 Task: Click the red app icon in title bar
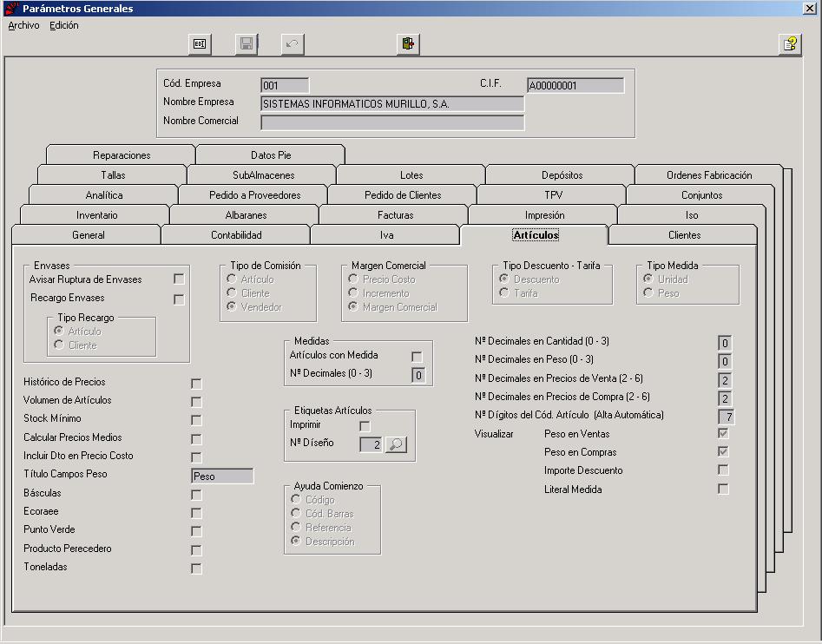(x=11, y=8)
